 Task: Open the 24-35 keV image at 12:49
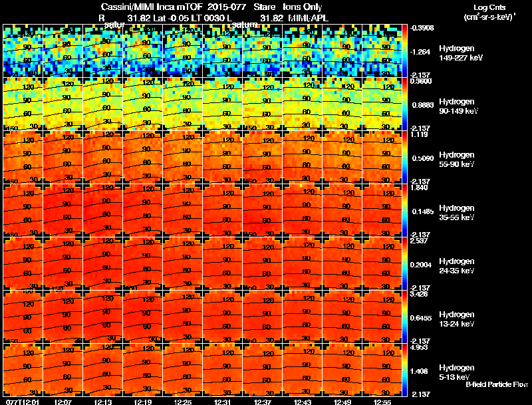click(x=342, y=264)
